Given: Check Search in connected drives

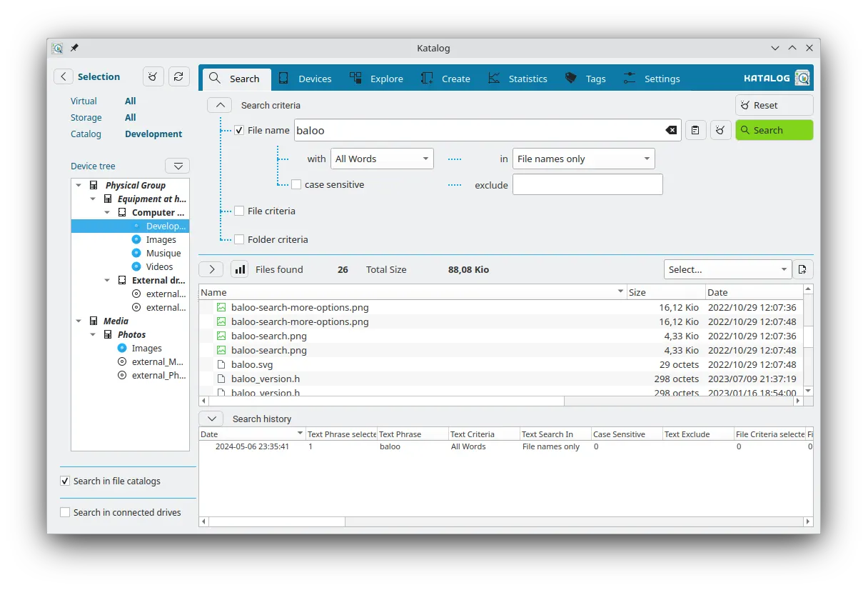Looking at the screenshot, I should pyautogui.click(x=65, y=512).
